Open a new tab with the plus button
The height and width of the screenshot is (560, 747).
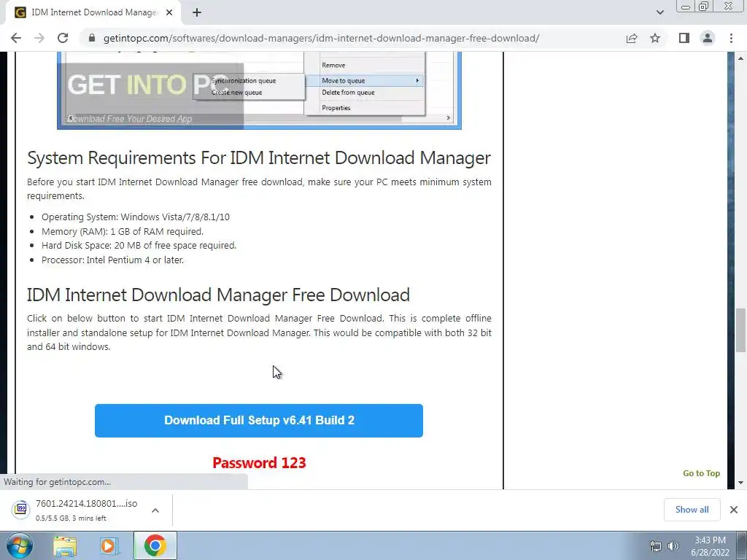click(x=197, y=12)
